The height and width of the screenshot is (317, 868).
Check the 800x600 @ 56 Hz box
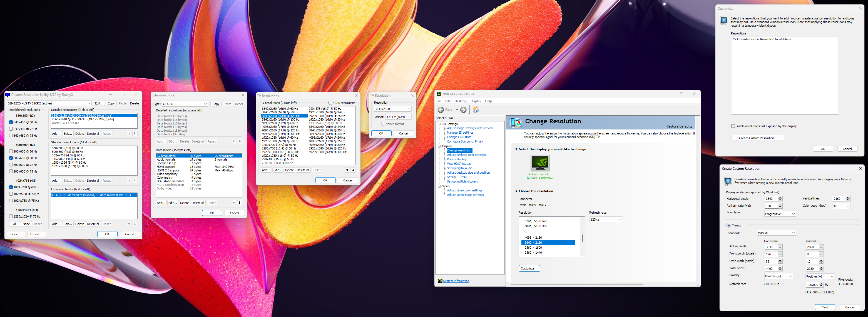(x=11, y=152)
